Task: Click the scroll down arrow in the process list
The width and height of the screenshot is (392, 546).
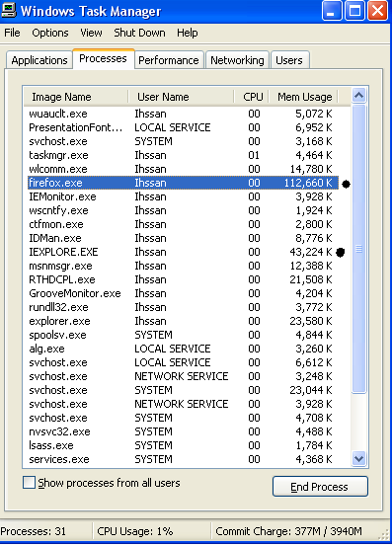Action: (x=358, y=458)
